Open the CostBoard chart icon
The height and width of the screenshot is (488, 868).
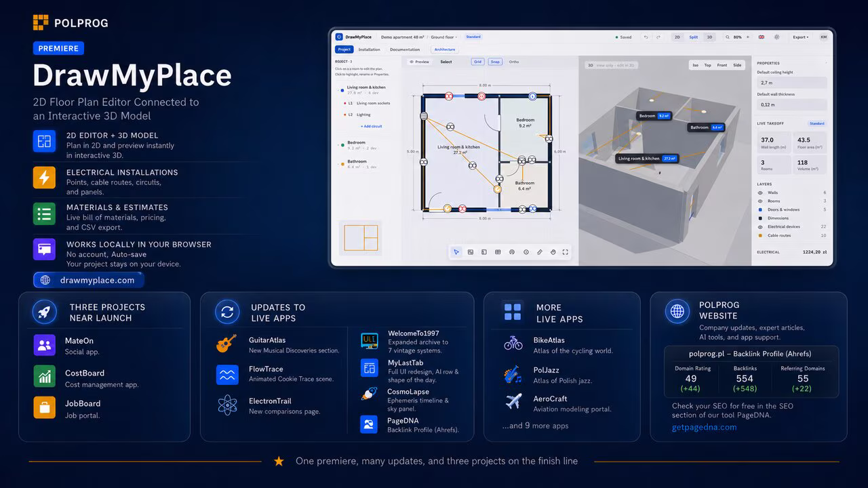[45, 377]
